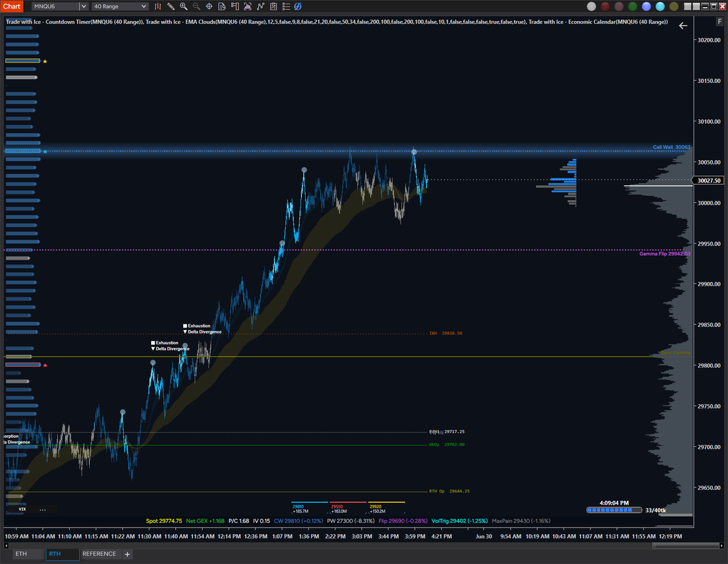
Task: Click the 4:09:04 PM countdown timer
Action: pos(614,503)
